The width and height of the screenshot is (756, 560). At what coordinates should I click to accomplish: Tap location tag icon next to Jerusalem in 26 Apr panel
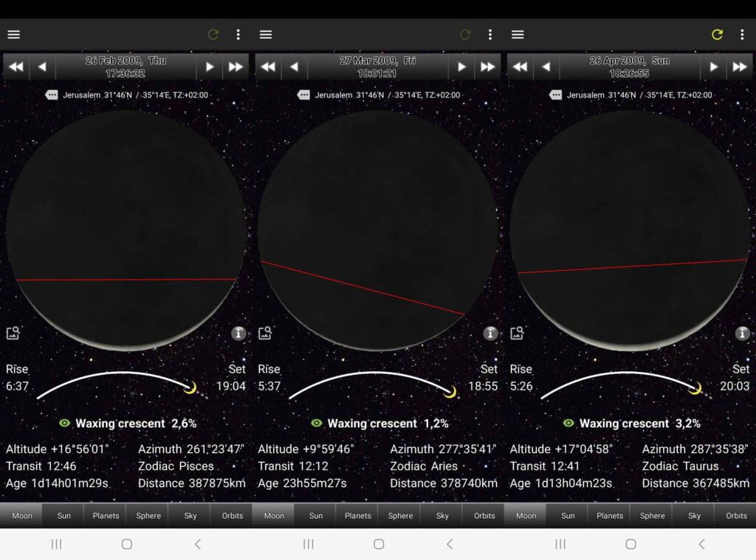pyautogui.click(x=556, y=95)
